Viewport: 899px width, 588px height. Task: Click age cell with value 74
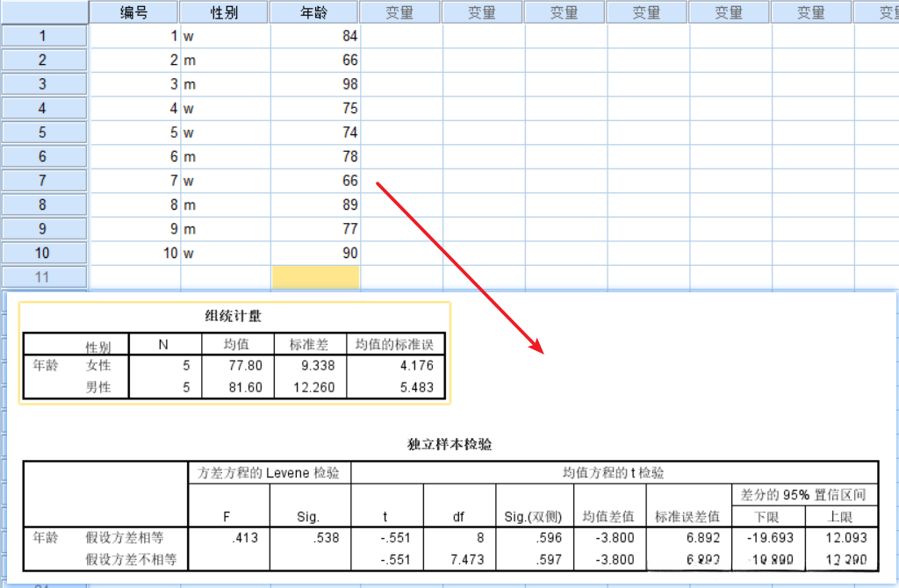315,133
